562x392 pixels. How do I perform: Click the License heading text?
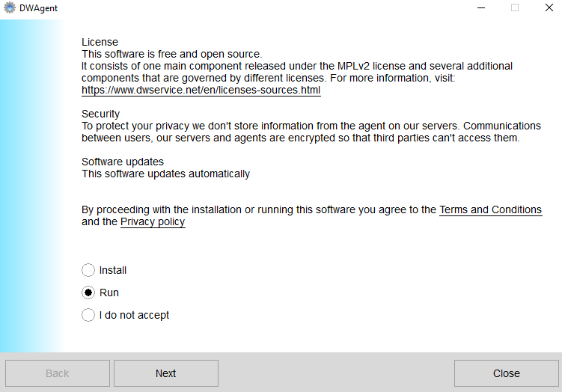(100, 42)
